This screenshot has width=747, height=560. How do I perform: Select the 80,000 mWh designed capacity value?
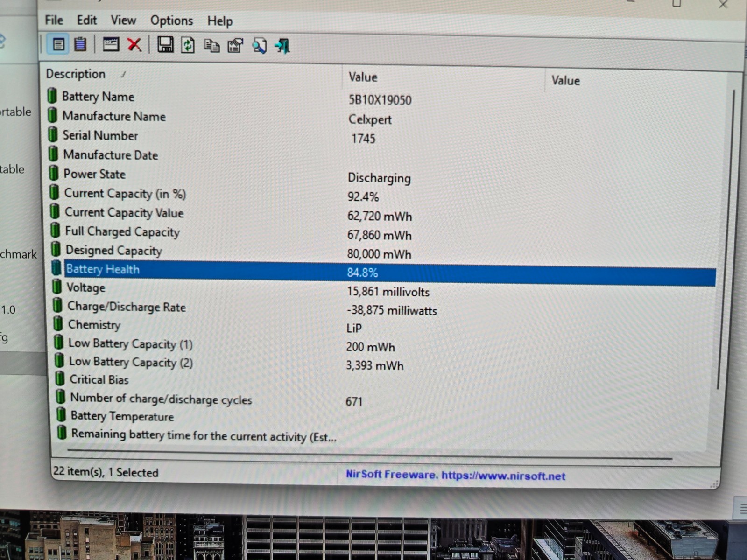click(379, 254)
